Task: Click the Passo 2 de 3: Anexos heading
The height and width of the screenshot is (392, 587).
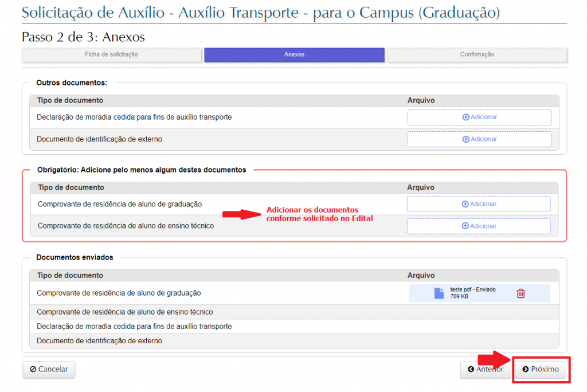Action: 83,37
